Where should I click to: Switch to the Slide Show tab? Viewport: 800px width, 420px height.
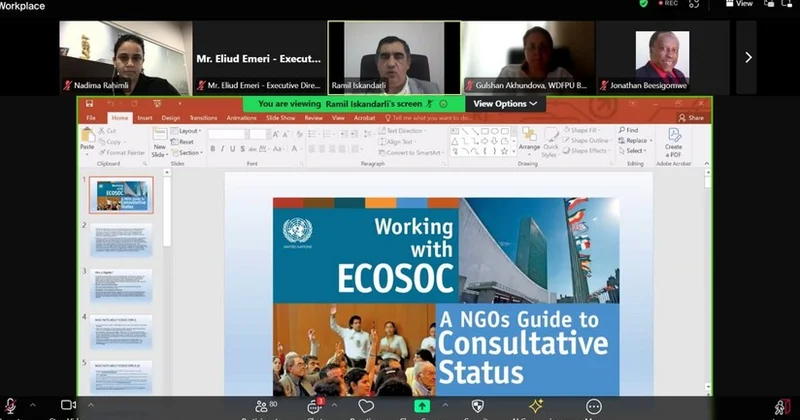[281, 118]
